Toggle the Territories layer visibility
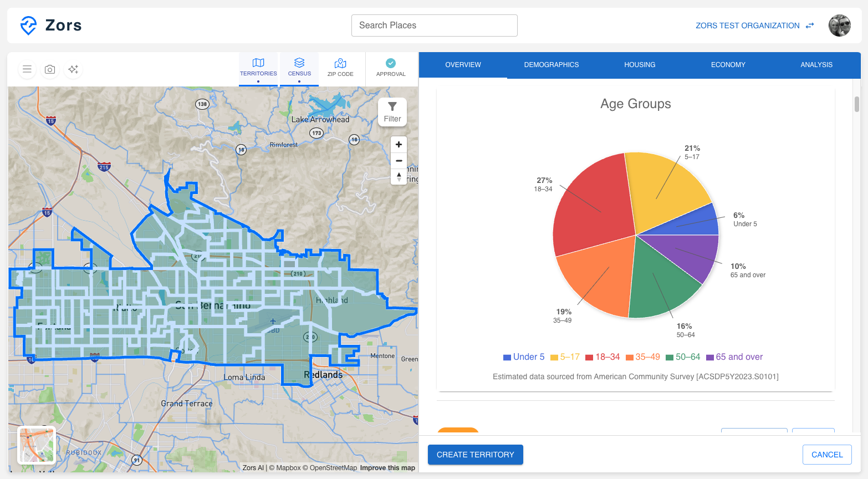This screenshot has height=479, width=868. tap(258, 81)
